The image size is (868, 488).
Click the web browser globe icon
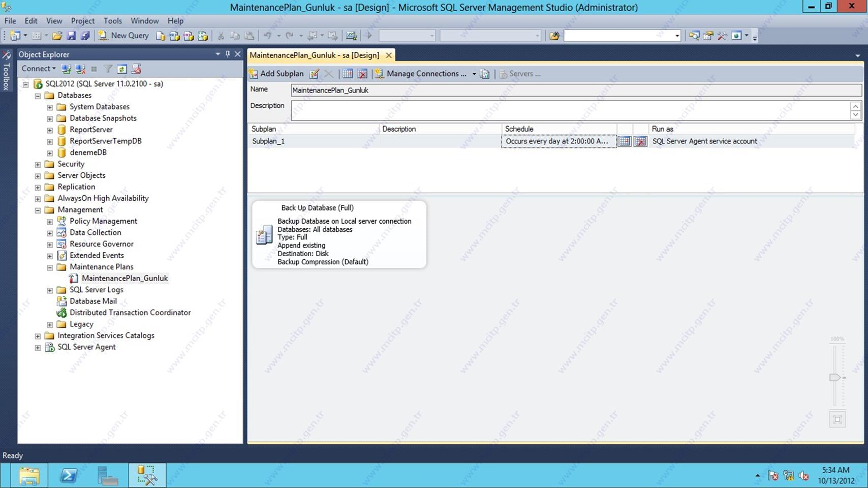tap(736, 36)
